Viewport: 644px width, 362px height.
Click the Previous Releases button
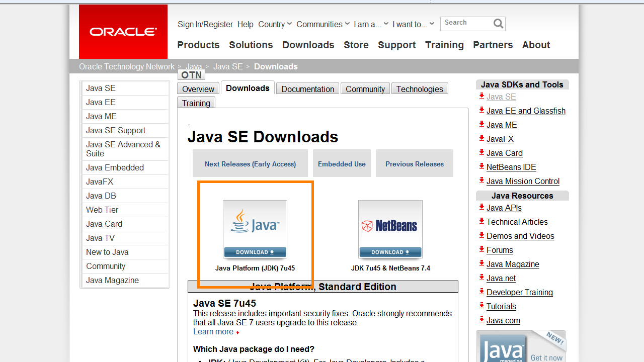[415, 163]
